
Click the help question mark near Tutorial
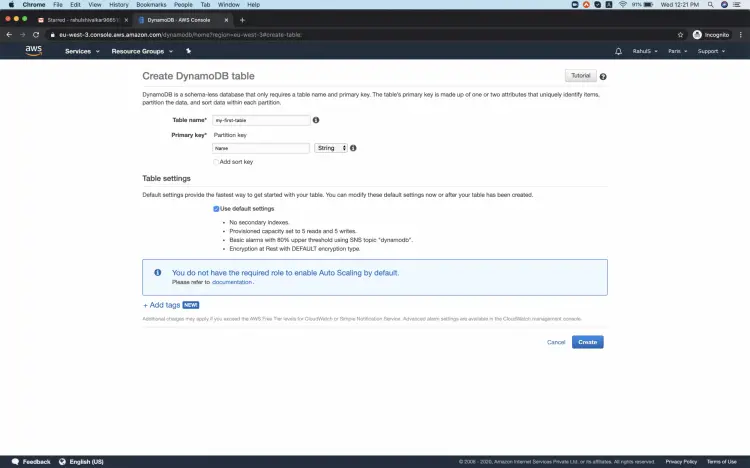coord(603,76)
